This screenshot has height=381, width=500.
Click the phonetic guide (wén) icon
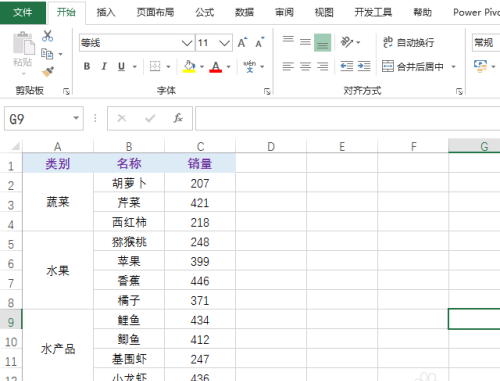click(250, 66)
